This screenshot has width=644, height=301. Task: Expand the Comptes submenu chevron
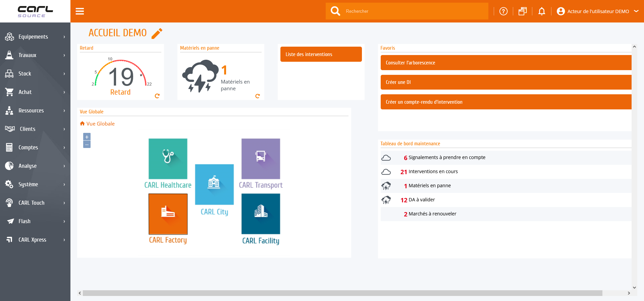(x=64, y=147)
